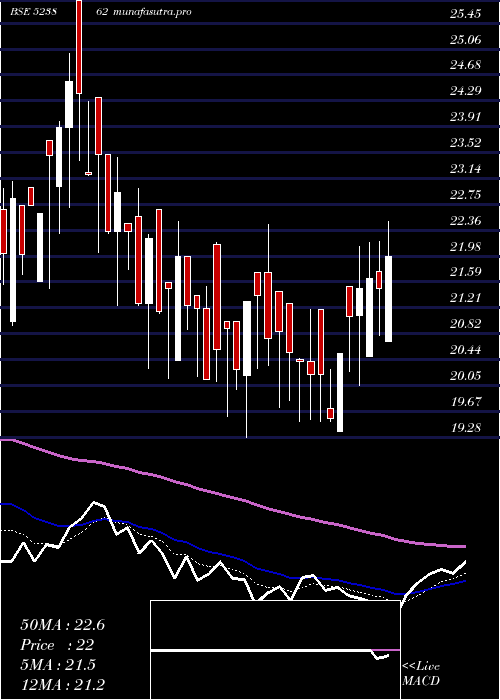Click the munafasutra.pro title text
Screen dimensions: 500x700
[x=152, y=12]
